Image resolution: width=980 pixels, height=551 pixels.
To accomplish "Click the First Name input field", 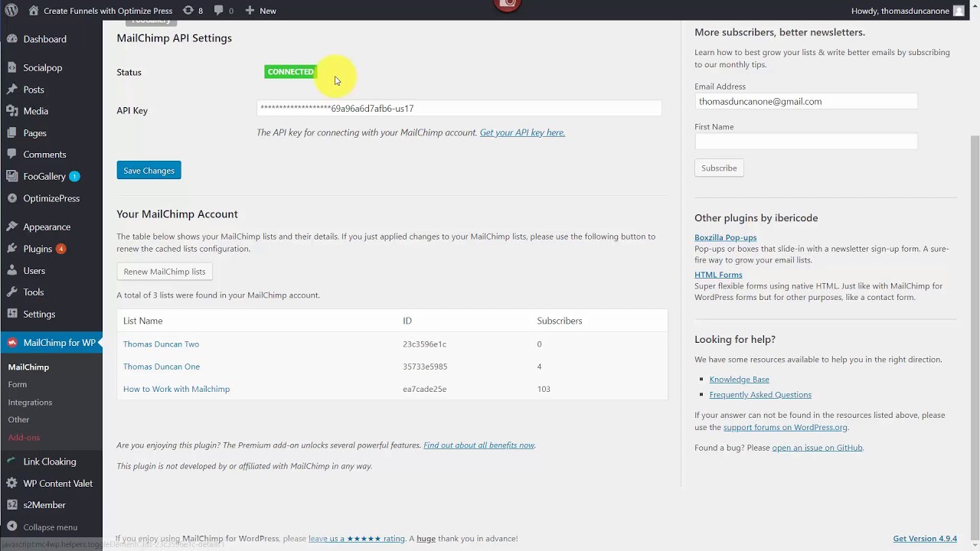I will click(x=806, y=141).
